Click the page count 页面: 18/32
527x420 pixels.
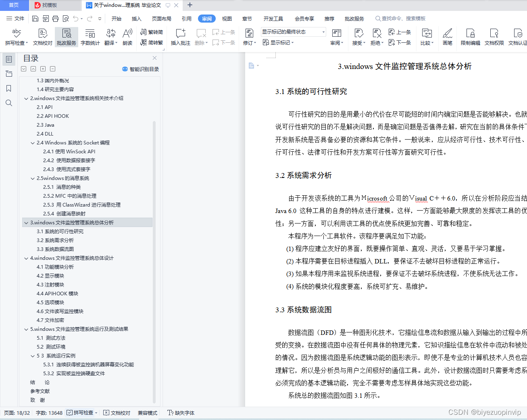[17, 413]
